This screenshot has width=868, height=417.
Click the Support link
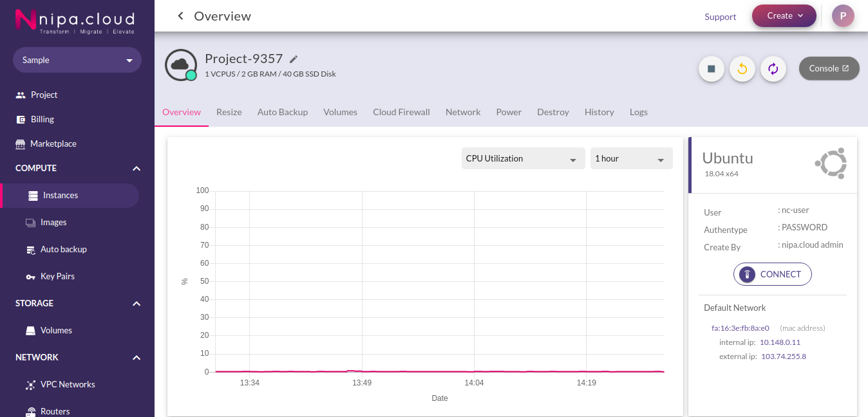(720, 17)
